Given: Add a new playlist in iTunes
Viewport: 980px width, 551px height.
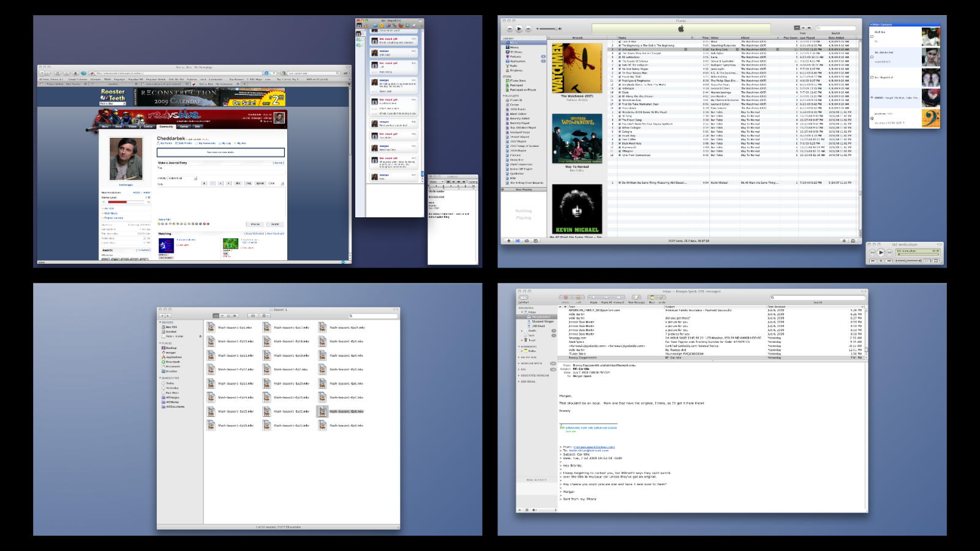Looking at the screenshot, I should click(508, 241).
